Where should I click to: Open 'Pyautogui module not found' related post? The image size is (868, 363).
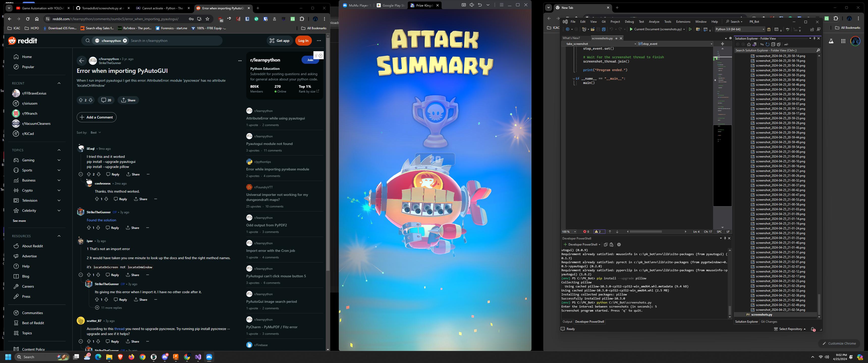pos(269,143)
